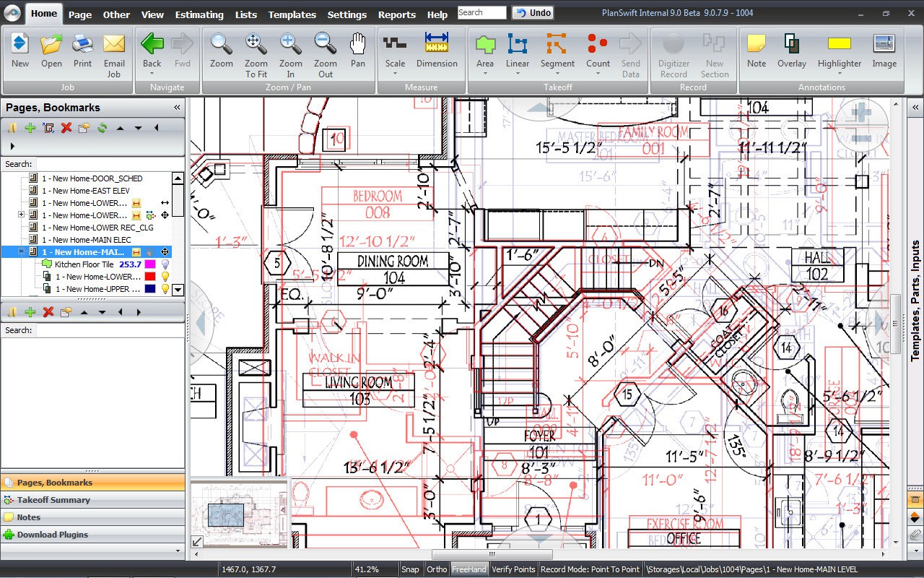Expand the New Home-LOWER page tree node

22,215
